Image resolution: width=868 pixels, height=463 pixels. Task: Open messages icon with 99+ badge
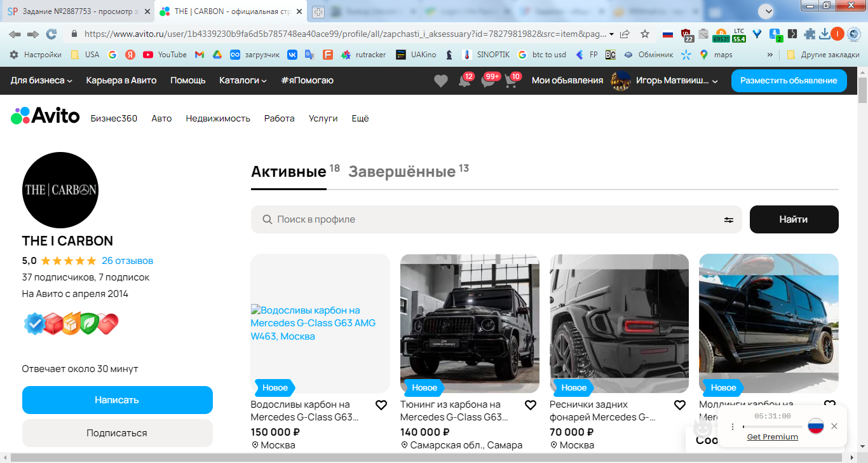click(x=487, y=81)
